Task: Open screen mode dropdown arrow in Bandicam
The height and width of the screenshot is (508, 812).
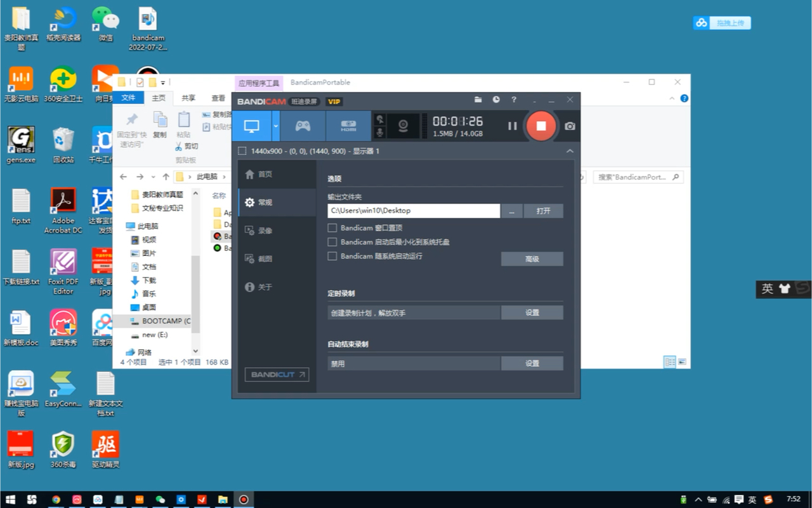Action: (x=276, y=126)
